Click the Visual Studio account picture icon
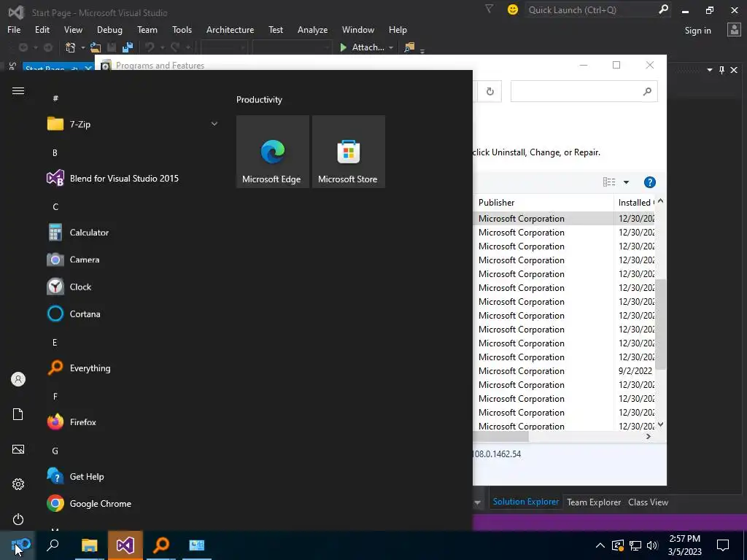 point(734,29)
